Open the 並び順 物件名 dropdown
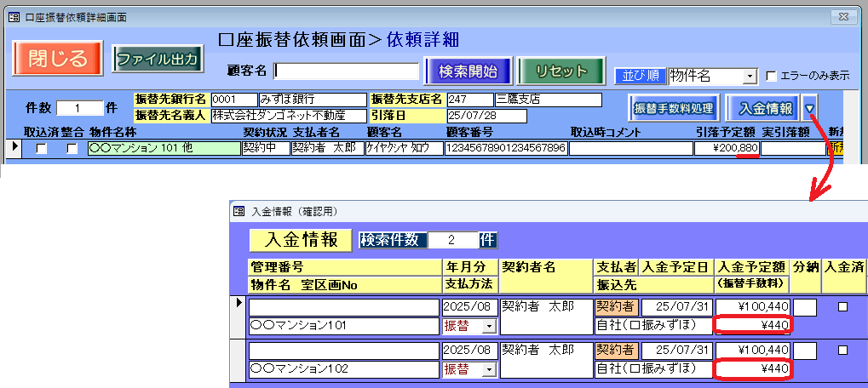 750,77
